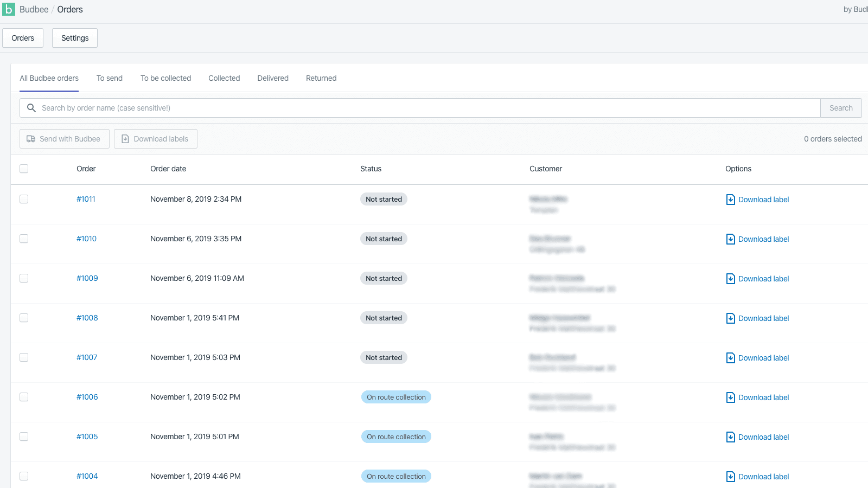Image resolution: width=868 pixels, height=488 pixels.
Task: Click the On route collection badge for order #1005
Action: 396,436
